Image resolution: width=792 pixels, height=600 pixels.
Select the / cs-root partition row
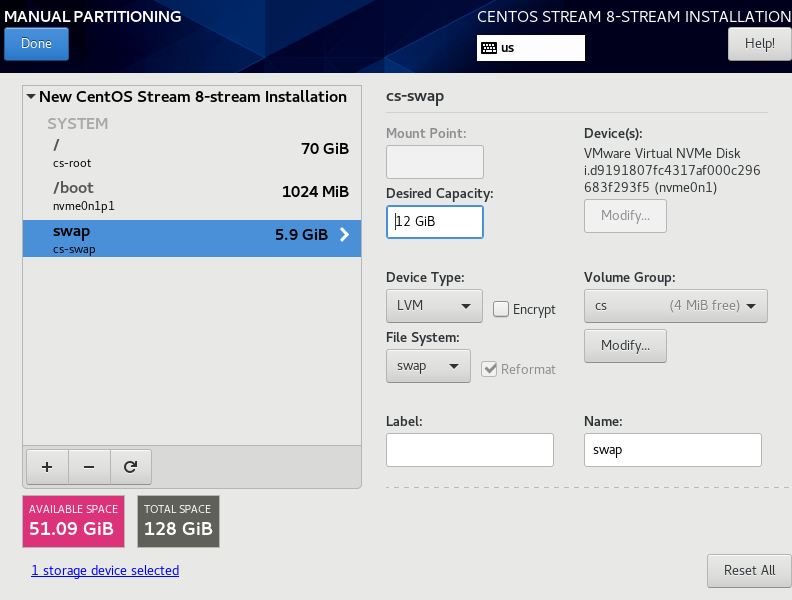pos(192,154)
